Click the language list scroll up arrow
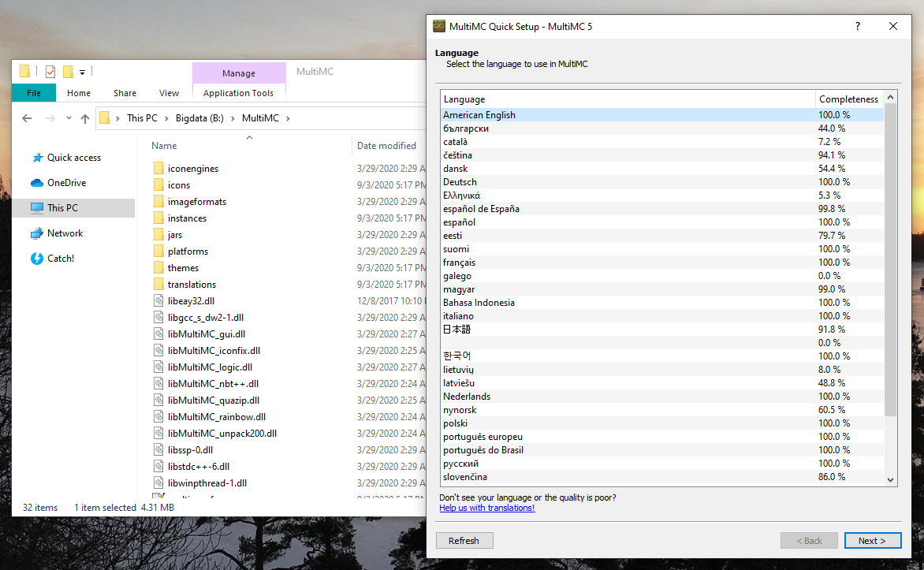 pyautogui.click(x=890, y=97)
